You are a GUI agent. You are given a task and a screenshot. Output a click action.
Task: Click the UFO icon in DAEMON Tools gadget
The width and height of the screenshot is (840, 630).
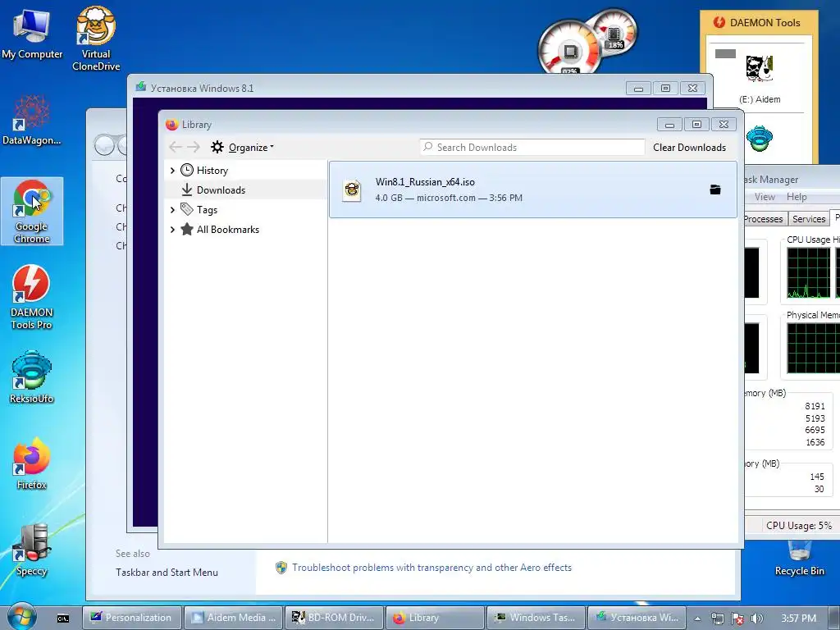tap(760, 138)
